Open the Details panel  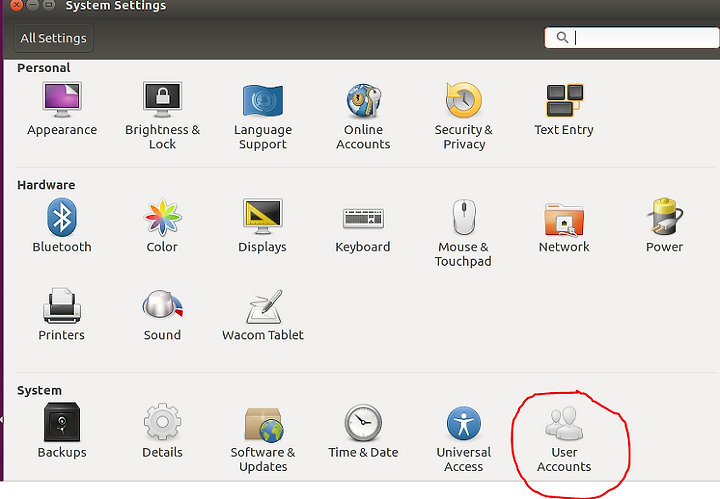point(162,431)
